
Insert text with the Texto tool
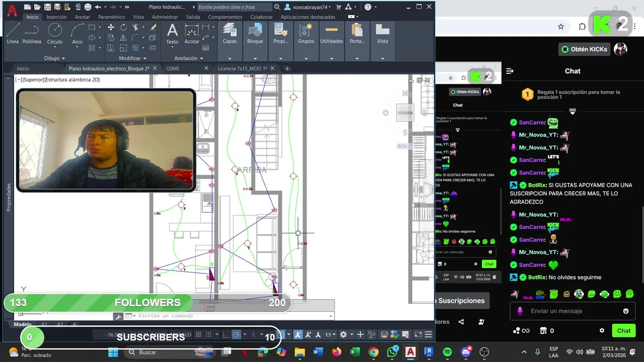click(x=172, y=34)
